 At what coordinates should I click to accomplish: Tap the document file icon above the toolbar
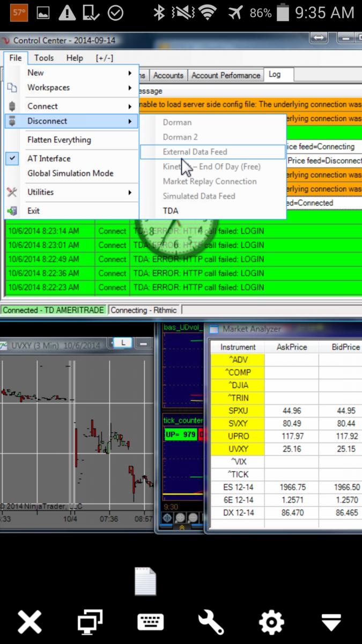coord(145,581)
